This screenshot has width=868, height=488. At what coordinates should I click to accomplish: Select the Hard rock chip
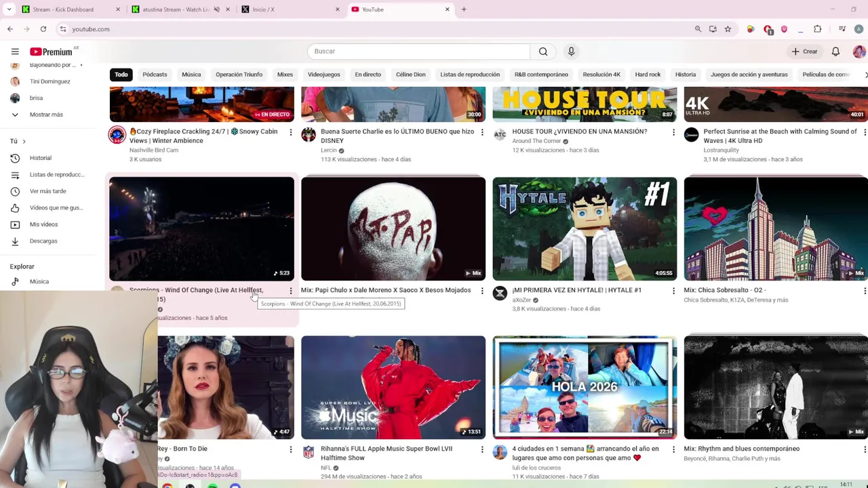coord(648,75)
